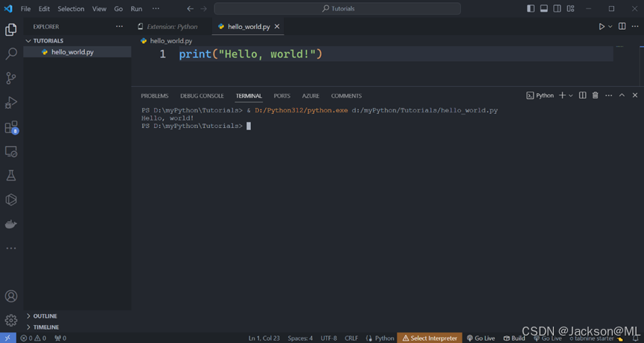Toggle primary side bar visibility
Viewport: 644px width, 343px height.
531,9
